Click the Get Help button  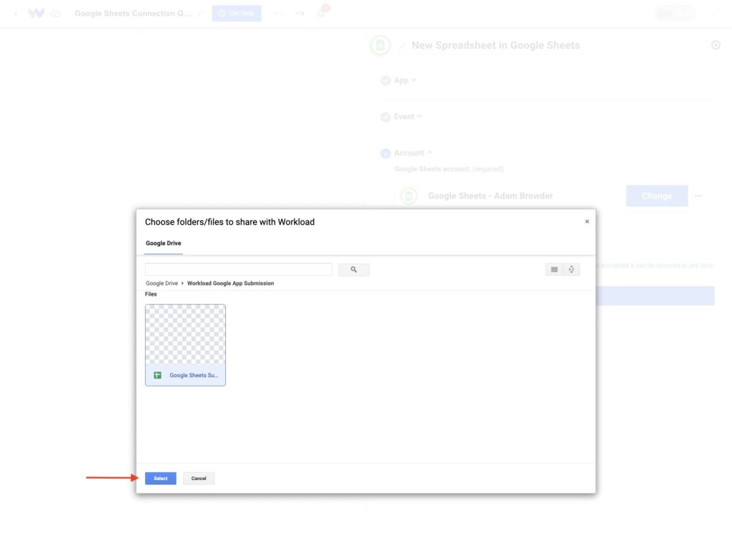(237, 13)
